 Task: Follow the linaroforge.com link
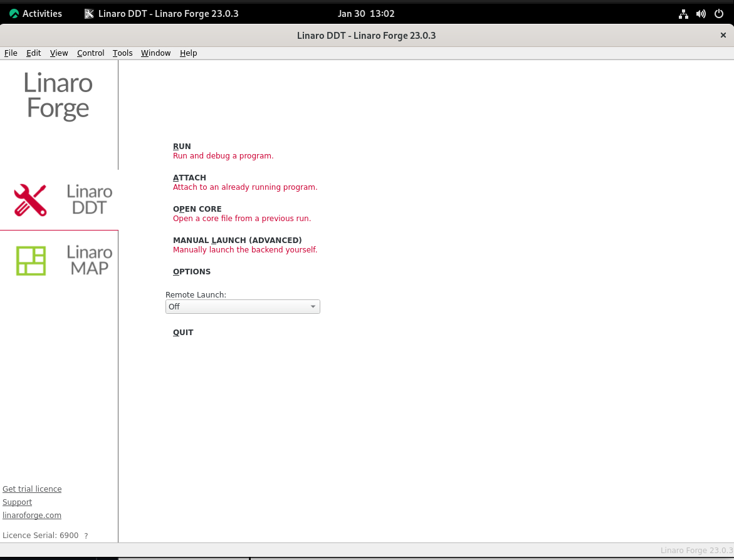pyautogui.click(x=32, y=515)
